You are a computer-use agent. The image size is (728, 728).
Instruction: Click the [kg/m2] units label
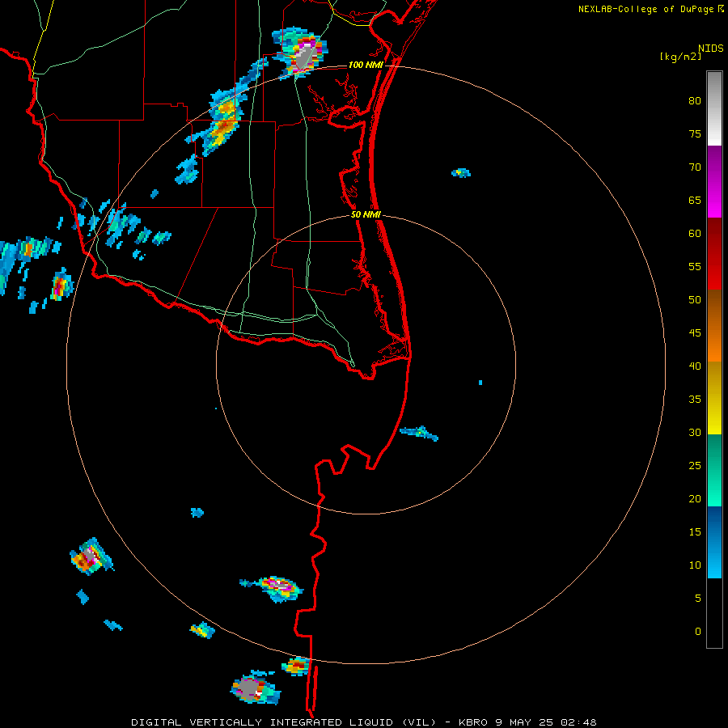tap(680, 57)
